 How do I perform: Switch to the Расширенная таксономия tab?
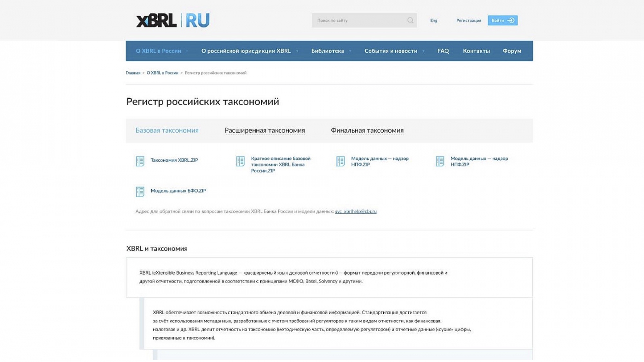265,130
